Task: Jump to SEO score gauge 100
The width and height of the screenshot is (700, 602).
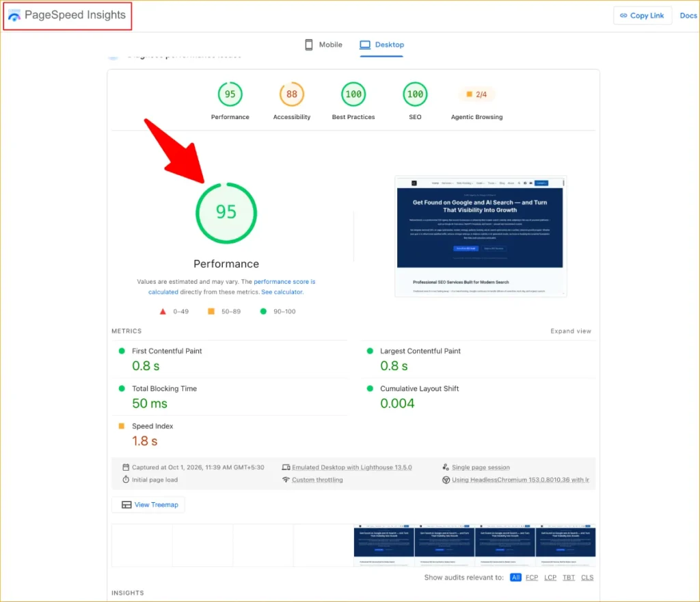Action: point(415,94)
